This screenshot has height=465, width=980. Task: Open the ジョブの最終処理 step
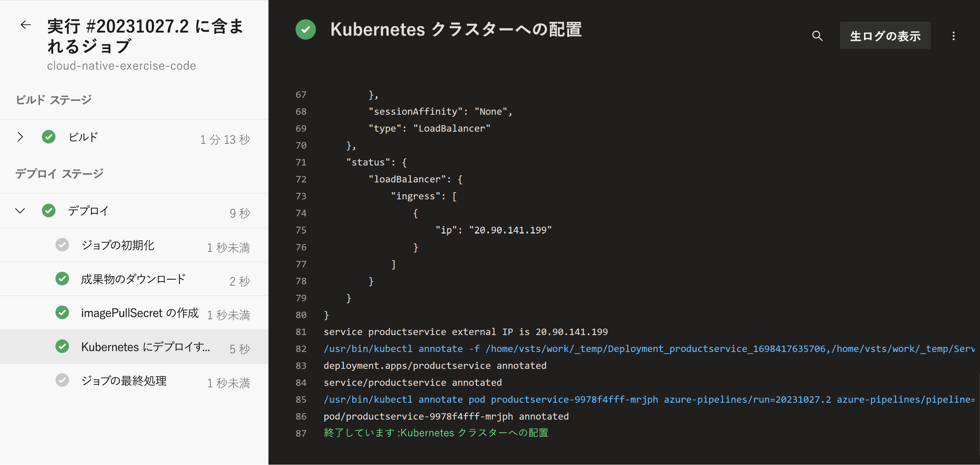(x=124, y=380)
